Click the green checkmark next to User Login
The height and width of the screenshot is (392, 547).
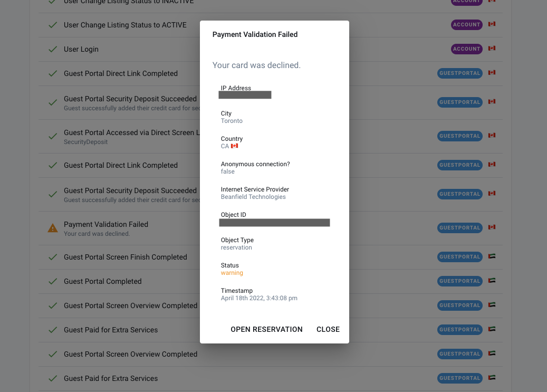[x=52, y=49]
